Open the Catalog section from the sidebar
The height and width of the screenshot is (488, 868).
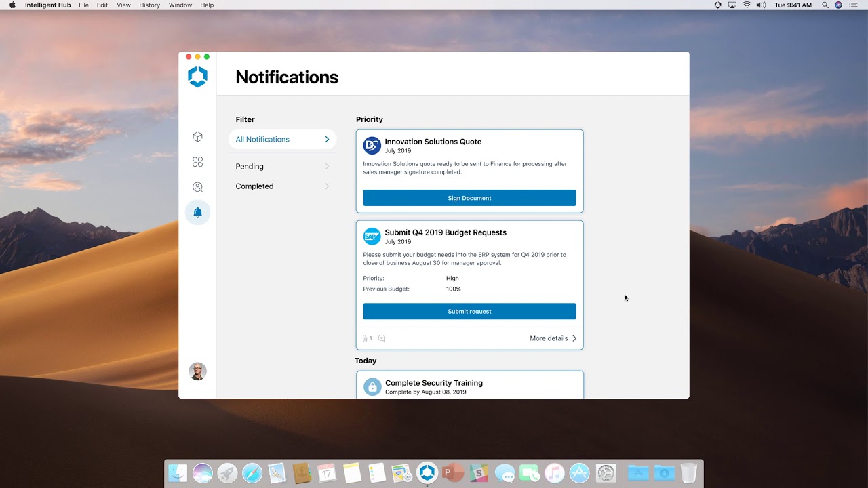[x=197, y=136]
